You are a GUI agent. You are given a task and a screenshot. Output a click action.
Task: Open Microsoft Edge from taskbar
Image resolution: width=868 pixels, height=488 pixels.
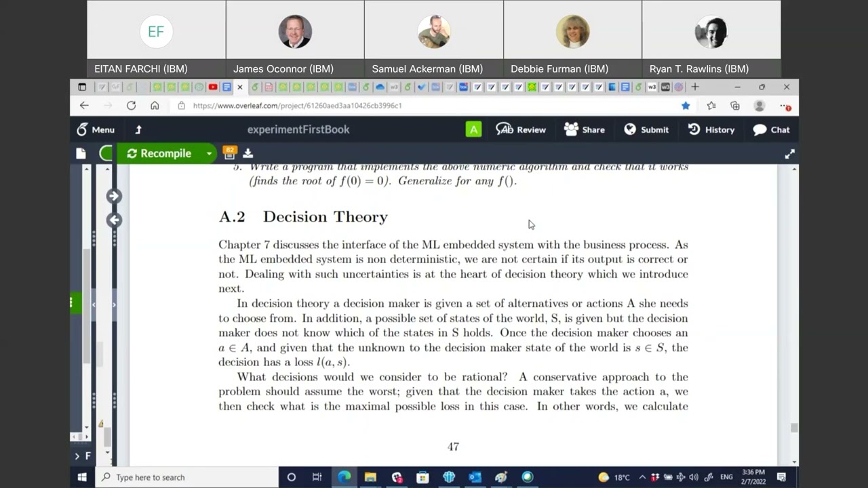(344, 477)
